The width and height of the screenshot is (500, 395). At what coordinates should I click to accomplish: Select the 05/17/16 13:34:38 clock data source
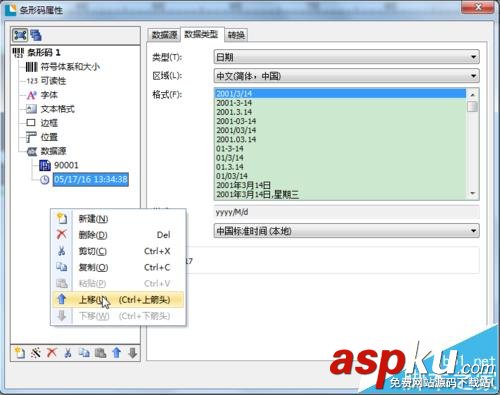(91, 180)
